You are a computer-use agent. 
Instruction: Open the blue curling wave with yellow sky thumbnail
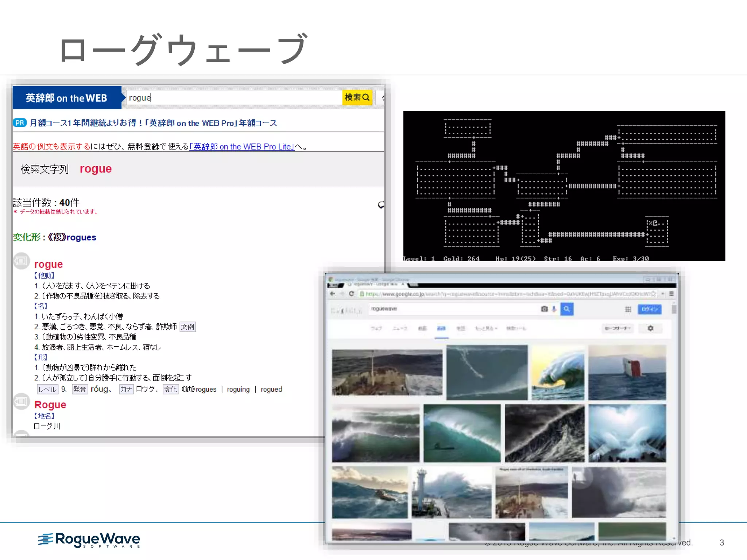[558, 373]
